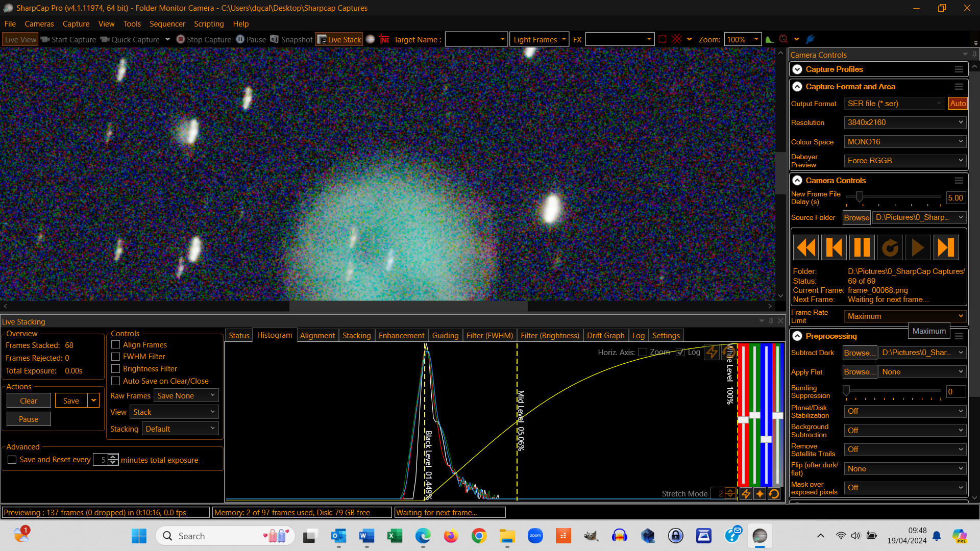Click the Live Stack toolbar button
980x551 pixels.
pos(339,39)
